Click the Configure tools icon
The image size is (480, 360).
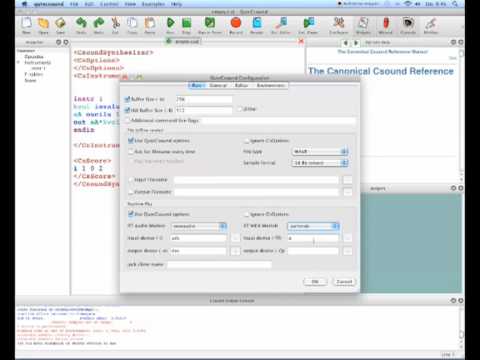[x=339, y=23]
